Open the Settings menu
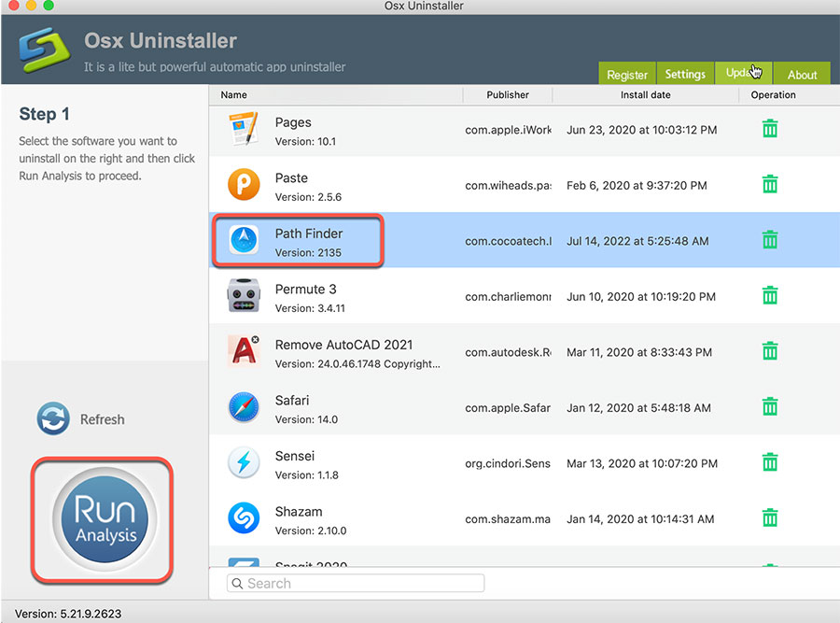The image size is (840, 623). pos(685,74)
